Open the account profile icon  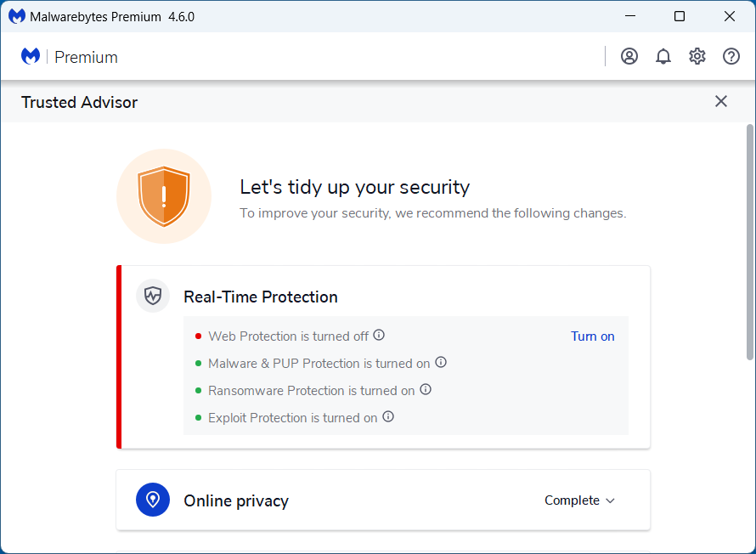(x=629, y=57)
